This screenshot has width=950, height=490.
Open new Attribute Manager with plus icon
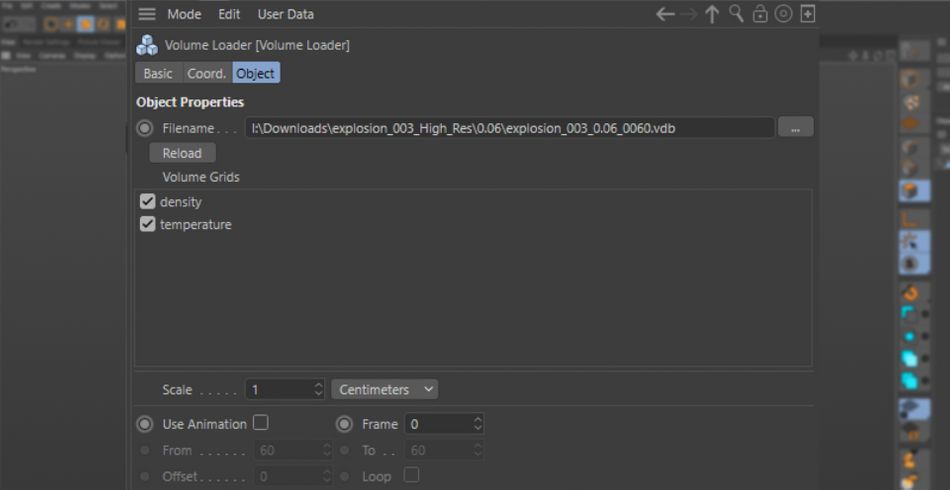(x=808, y=14)
